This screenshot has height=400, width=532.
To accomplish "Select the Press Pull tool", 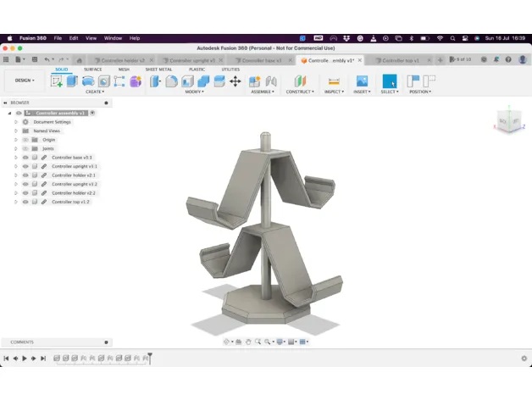I will pyautogui.click(x=155, y=81).
